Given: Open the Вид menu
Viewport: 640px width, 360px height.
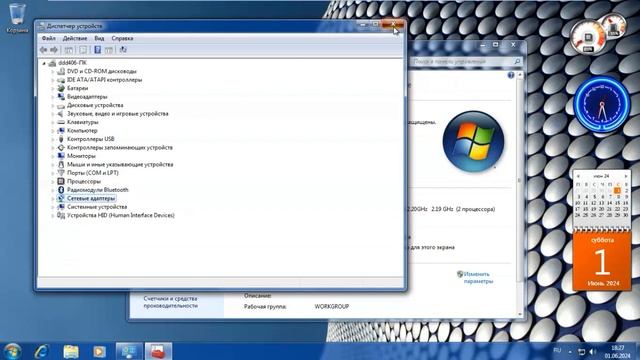Looking at the screenshot, I should pyautogui.click(x=99, y=38).
